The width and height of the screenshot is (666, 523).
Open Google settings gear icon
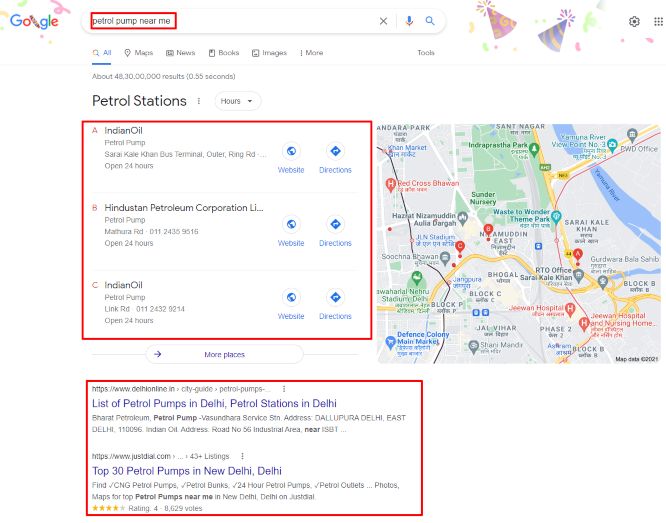[634, 21]
